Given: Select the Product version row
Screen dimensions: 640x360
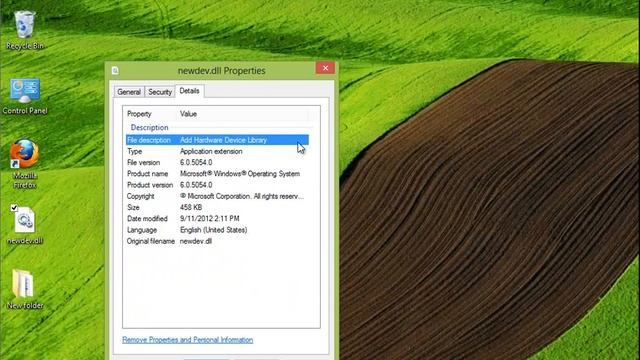Looking at the screenshot, I should [217, 185].
